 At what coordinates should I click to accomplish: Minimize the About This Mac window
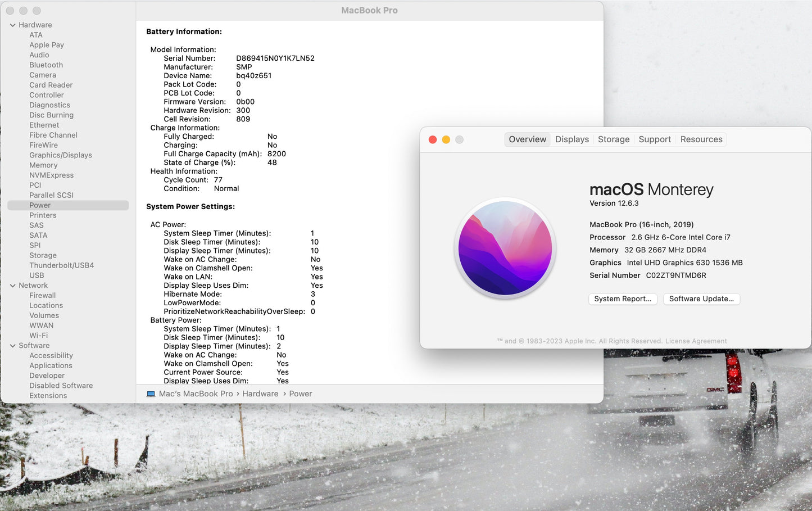click(446, 140)
